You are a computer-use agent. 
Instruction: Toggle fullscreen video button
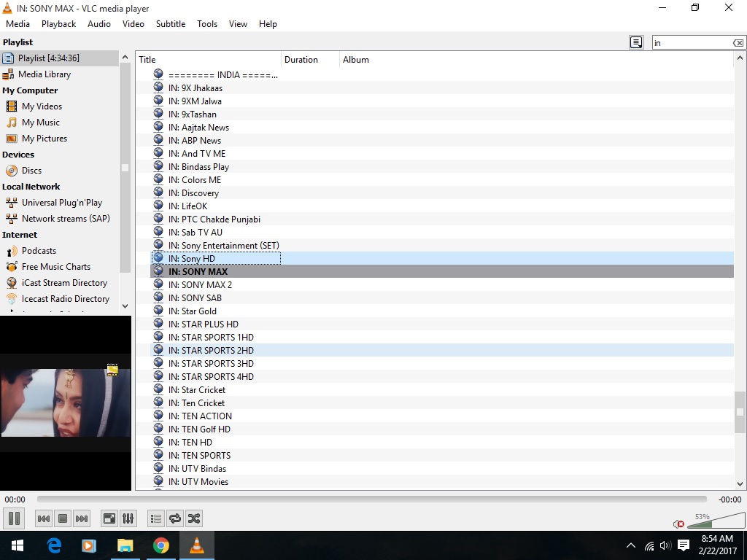109,518
